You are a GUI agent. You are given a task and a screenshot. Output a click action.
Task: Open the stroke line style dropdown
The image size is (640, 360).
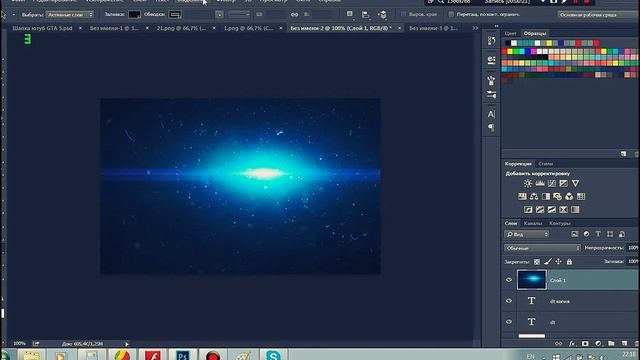point(239,14)
